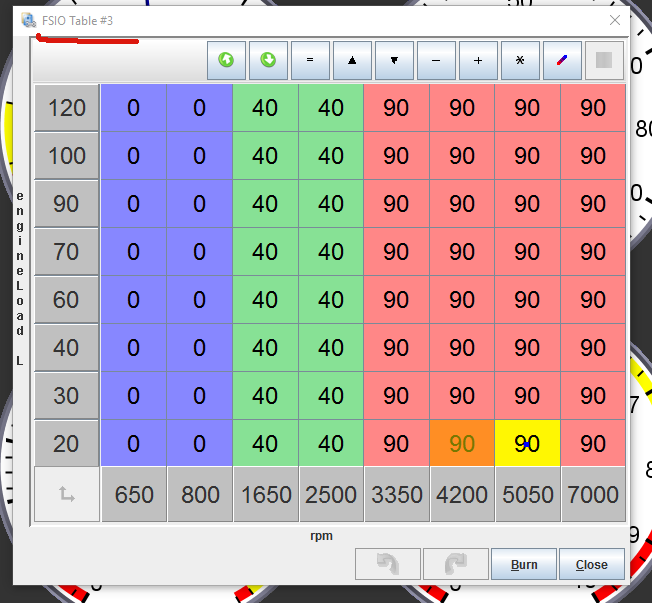Close the FSIO Table #3 window

coord(615,20)
